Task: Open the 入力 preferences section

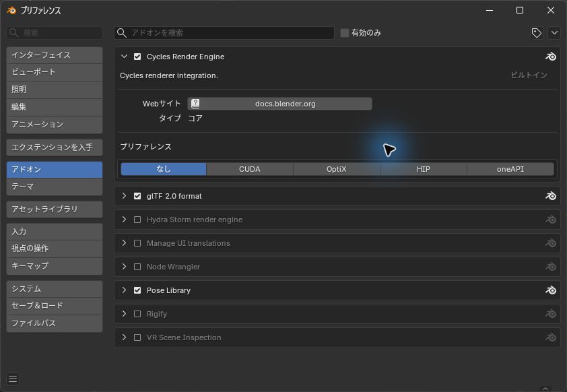Action: (55, 232)
